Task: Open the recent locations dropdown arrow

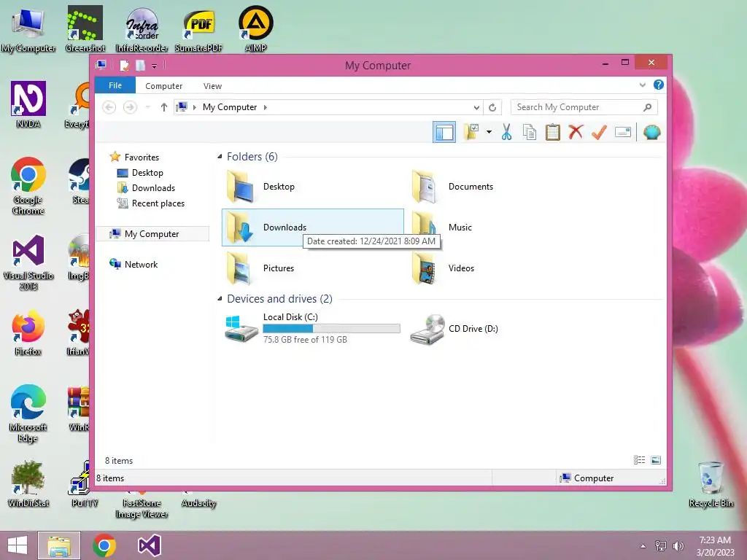Action: click(147, 107)
